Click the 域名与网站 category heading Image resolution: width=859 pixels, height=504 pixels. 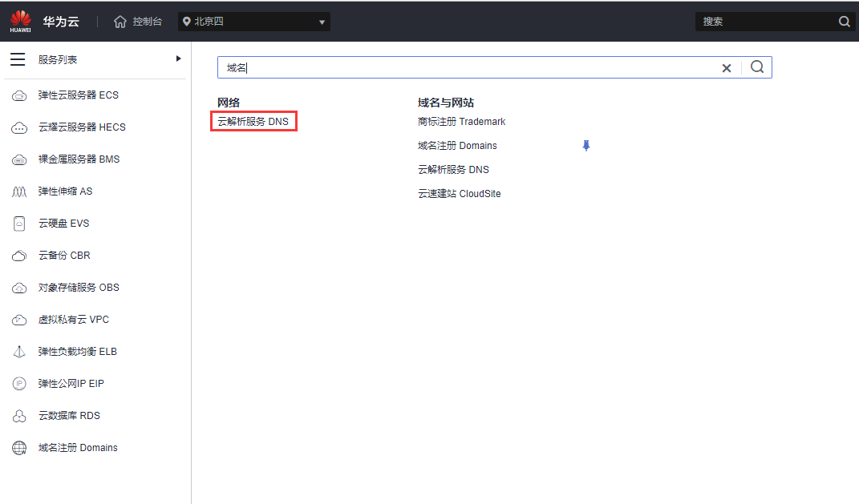(446, 103)
